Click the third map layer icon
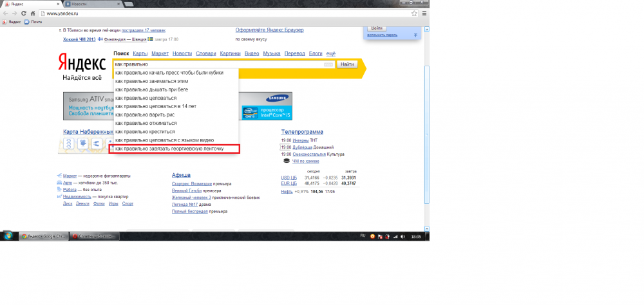The width and height of the screenshot is (644, 305). pyautogui.click(x=97, y=143)
